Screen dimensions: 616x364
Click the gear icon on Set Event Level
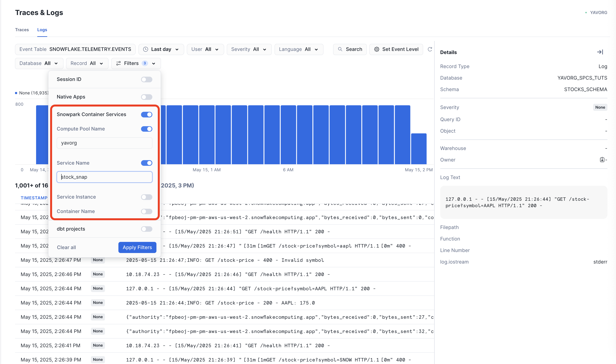377,49
